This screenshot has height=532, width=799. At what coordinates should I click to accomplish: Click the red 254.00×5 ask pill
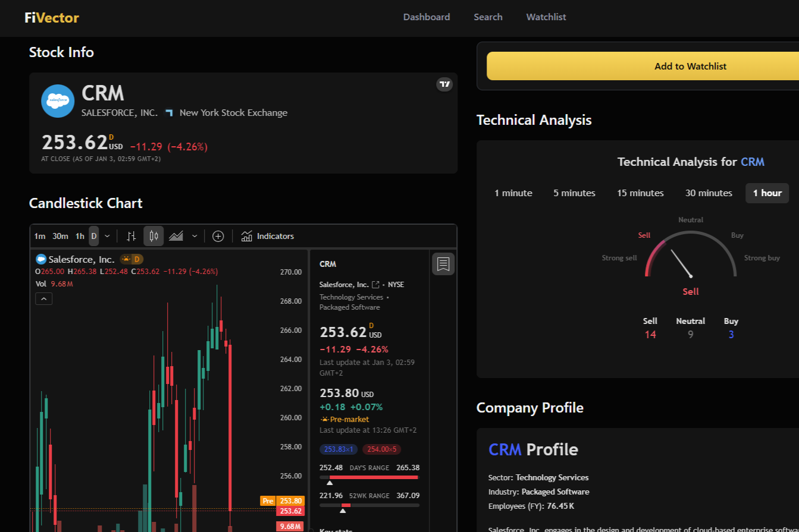point(381,449)
